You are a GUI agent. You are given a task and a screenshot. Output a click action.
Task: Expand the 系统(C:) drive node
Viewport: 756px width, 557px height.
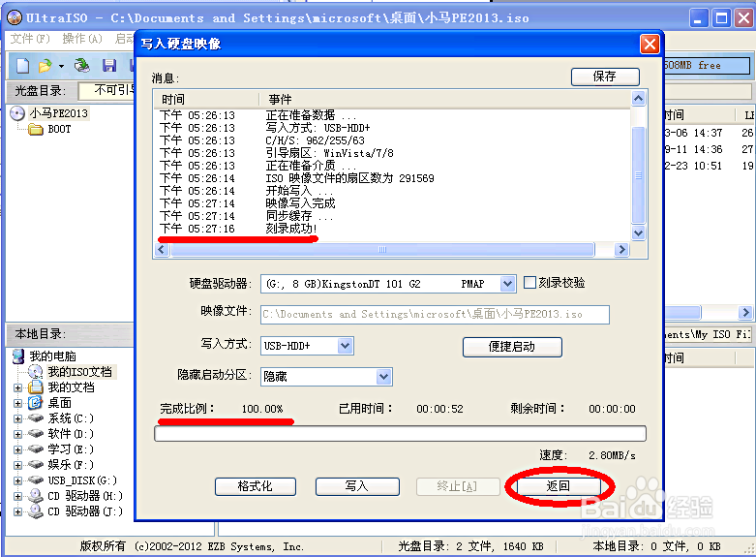pyautogui.click(x=17, y=418)
